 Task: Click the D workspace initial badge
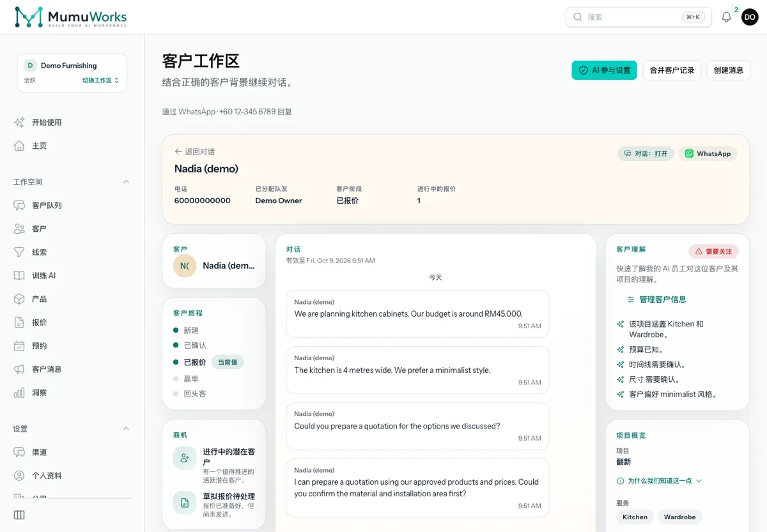pos(30,65)
